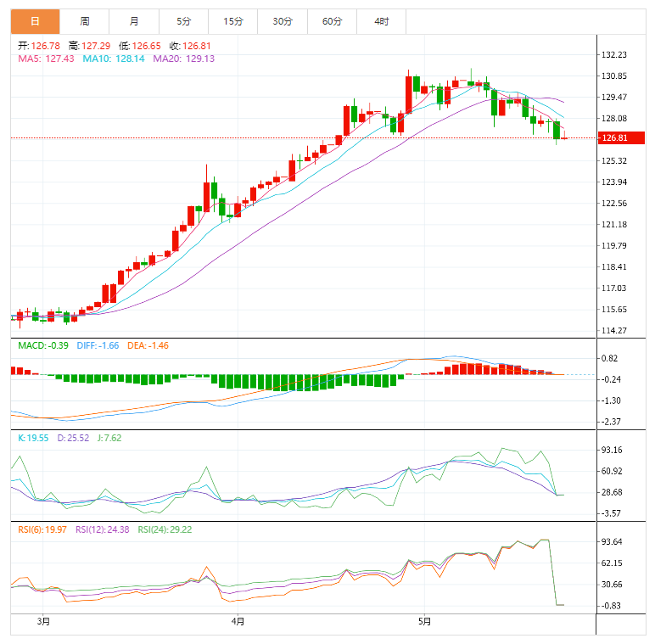Click the RSI(6): 19.97 label
This screenshot has width=655, height=644.
tap(42, 529)
